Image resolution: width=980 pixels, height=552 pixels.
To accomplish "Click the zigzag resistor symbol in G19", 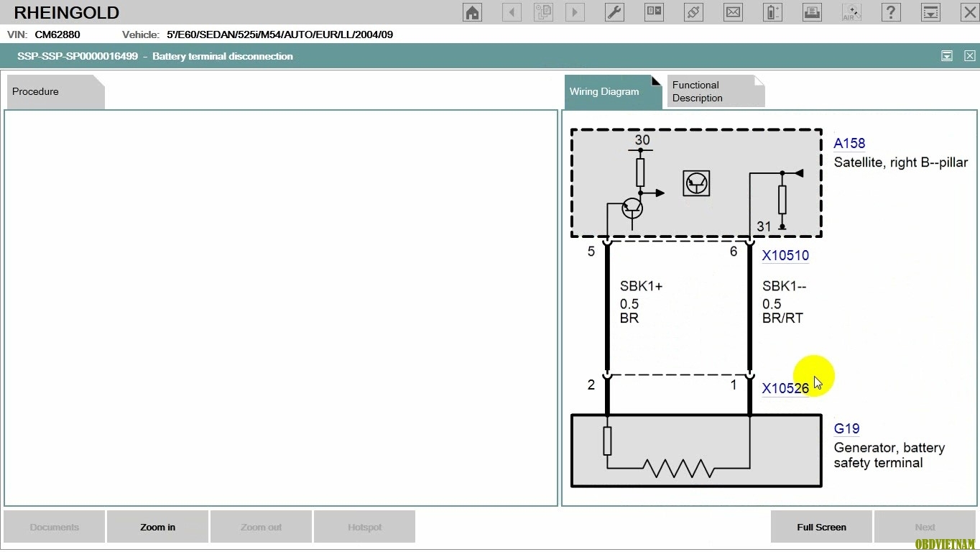I will point(678,469).
